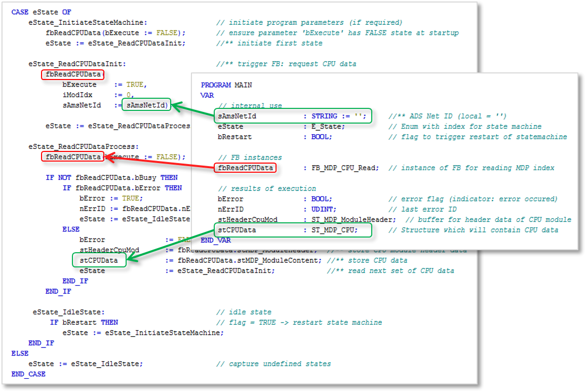
Task: Click 'fbReadCPUData.stMDP_ModuleContent;' expression
Action: click(249, 260)
